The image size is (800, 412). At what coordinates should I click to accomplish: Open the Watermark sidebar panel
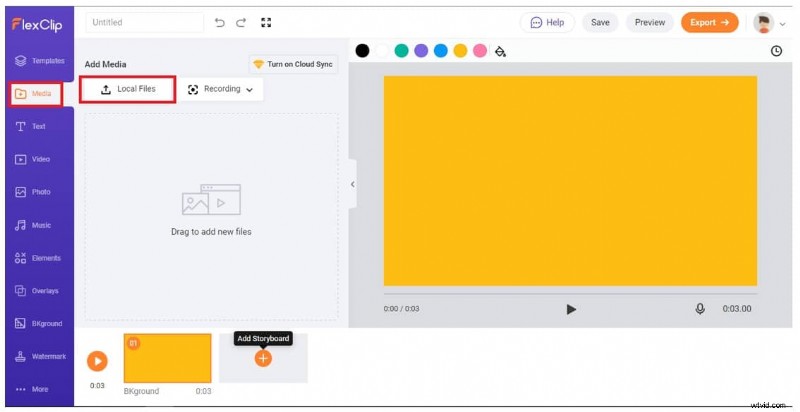click(39, 356)
